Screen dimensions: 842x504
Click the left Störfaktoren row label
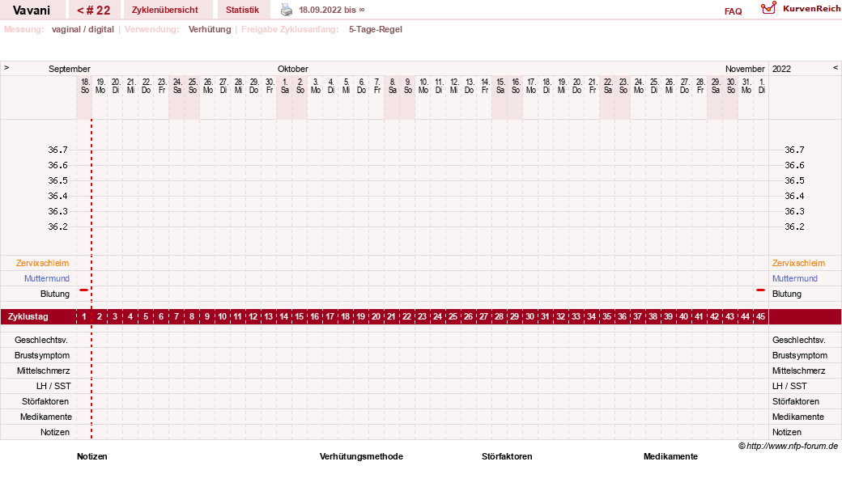[45, 401]
